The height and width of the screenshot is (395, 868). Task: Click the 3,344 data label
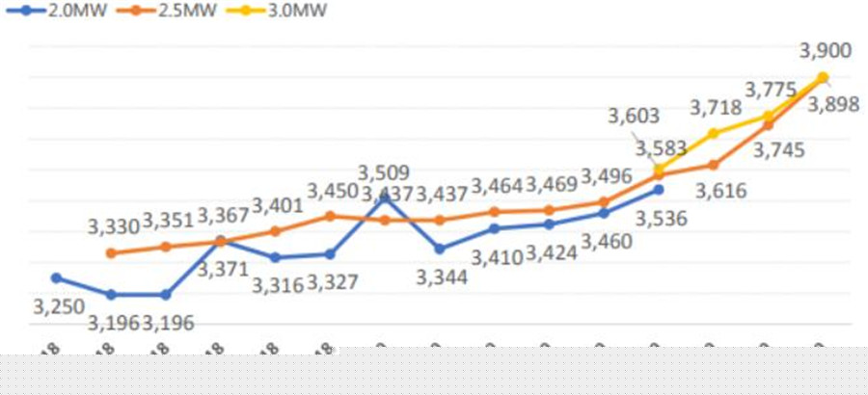442,277
